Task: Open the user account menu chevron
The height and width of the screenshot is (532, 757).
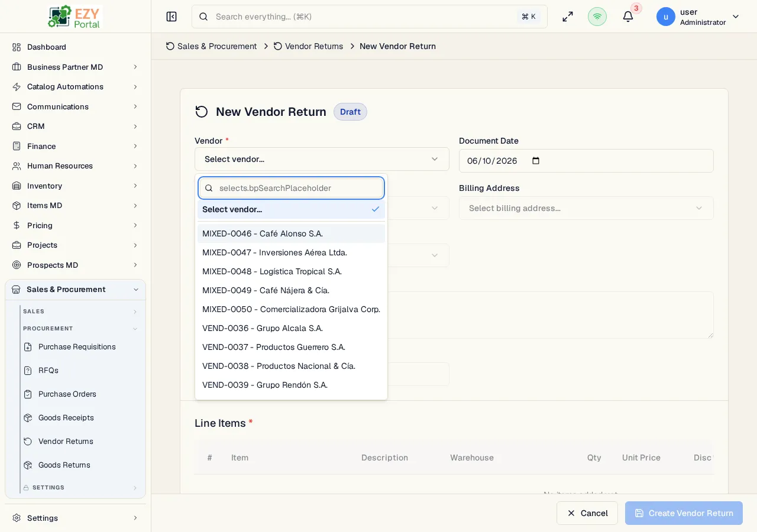Action: (x=736, y=17)
